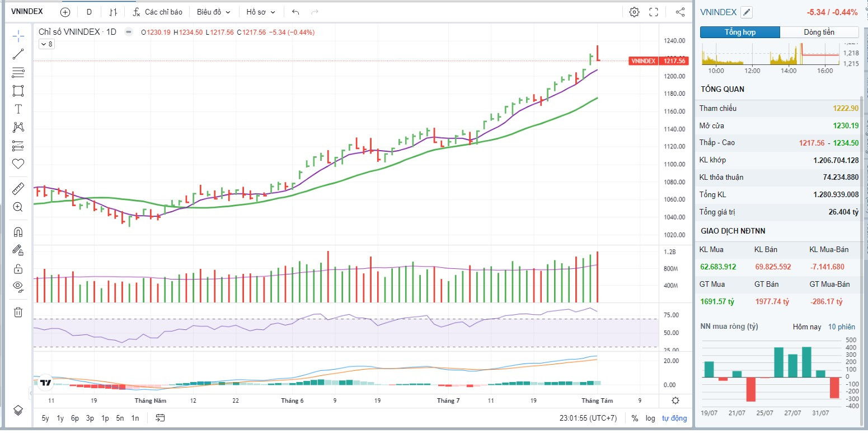
Task: Click the trash remove drawings icon
Action: click(18, 312)
